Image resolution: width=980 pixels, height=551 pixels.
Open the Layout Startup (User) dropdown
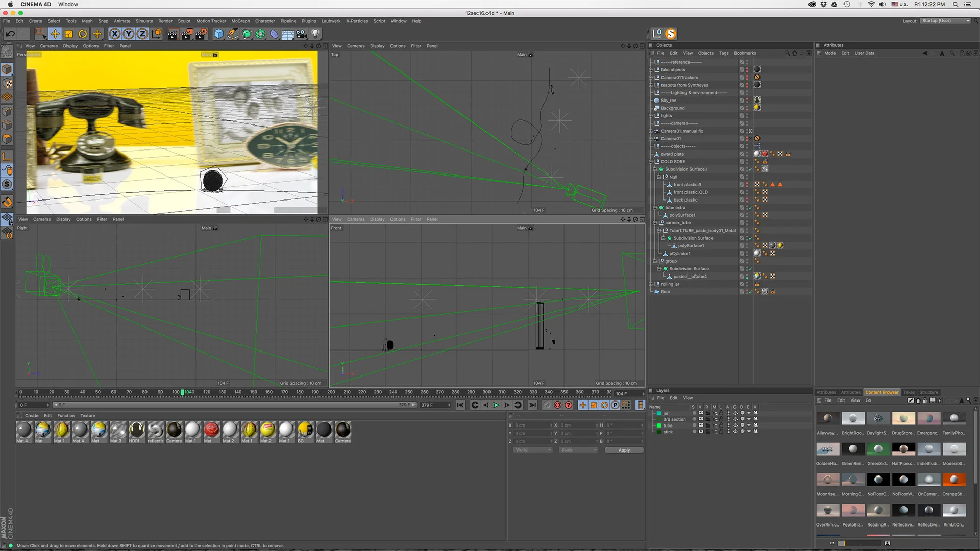click(x=945, y=21)
